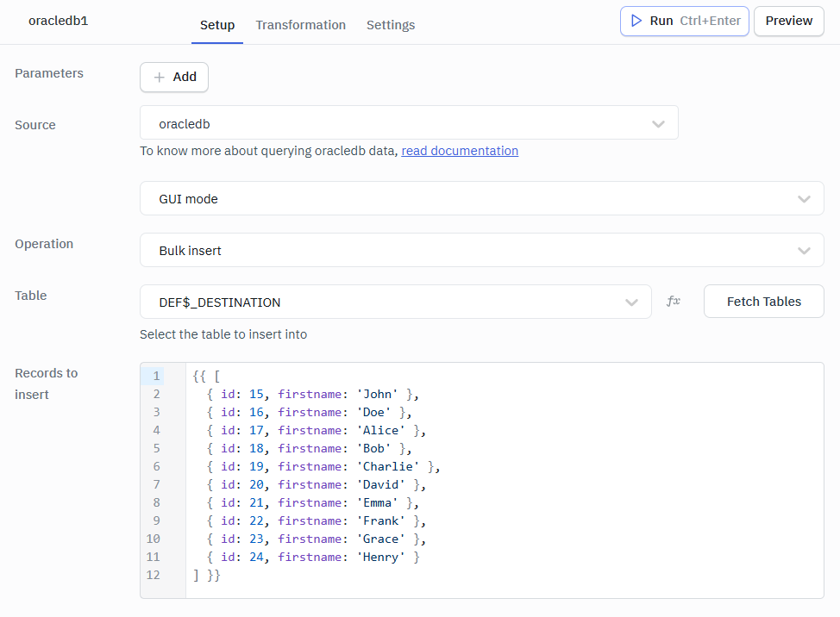Screen dimensions: 840x617
Task: Click the Fetch Tables button
Action: tap(763, 302)
